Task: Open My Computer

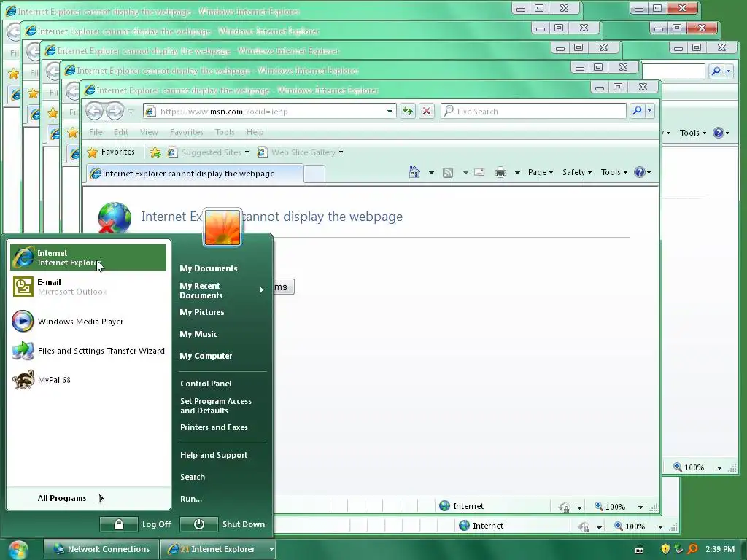Action: (206, 356)
